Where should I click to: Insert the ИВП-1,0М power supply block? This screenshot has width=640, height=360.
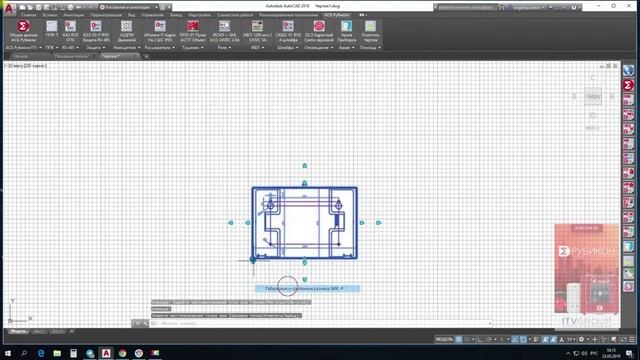click(257, 31)
